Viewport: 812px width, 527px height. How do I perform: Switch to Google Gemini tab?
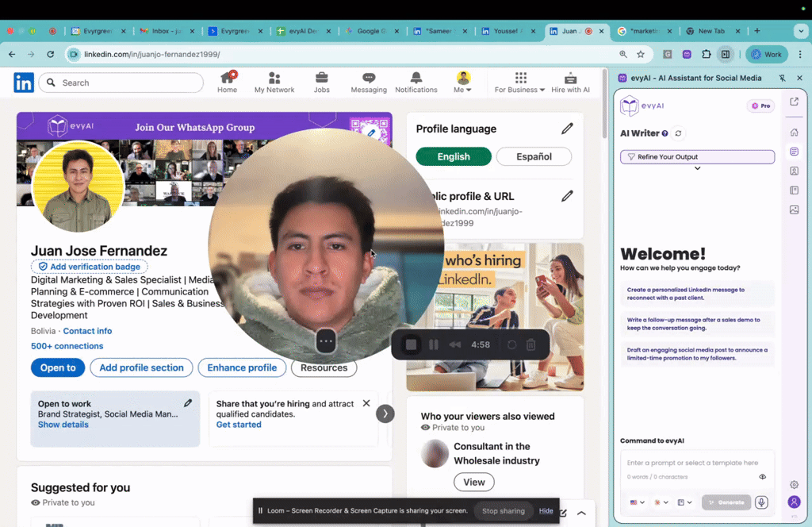point(370,31)
